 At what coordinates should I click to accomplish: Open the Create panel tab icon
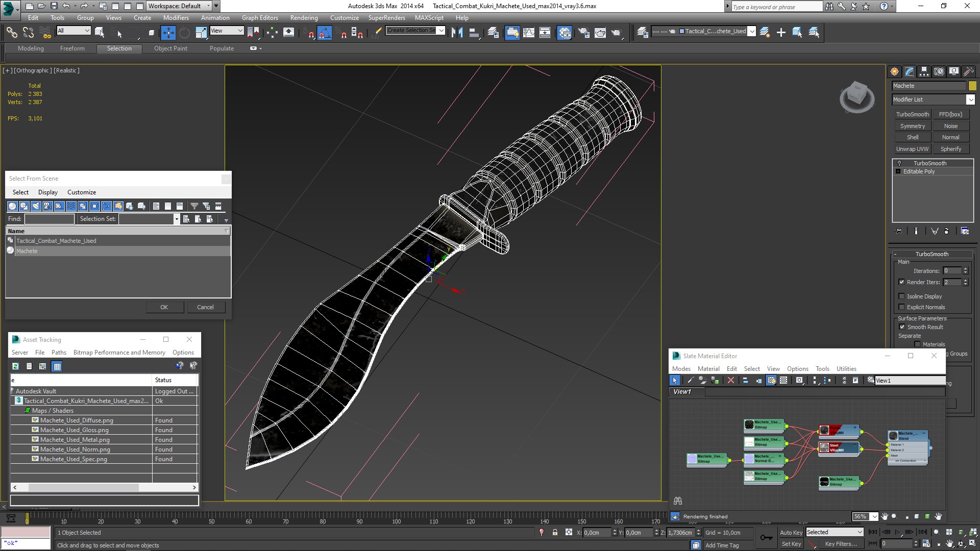pos(894,72)
